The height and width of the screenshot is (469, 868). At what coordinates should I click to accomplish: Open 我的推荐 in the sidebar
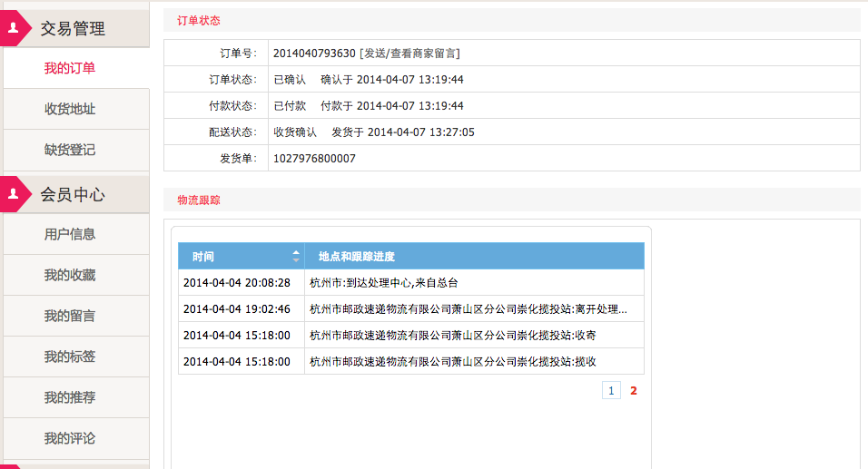point(70,397)
